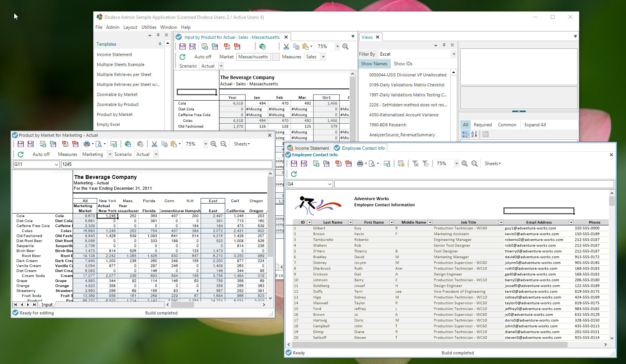Click alphabetical A-Z sort icon in properties panel

[x=474, y=134]
